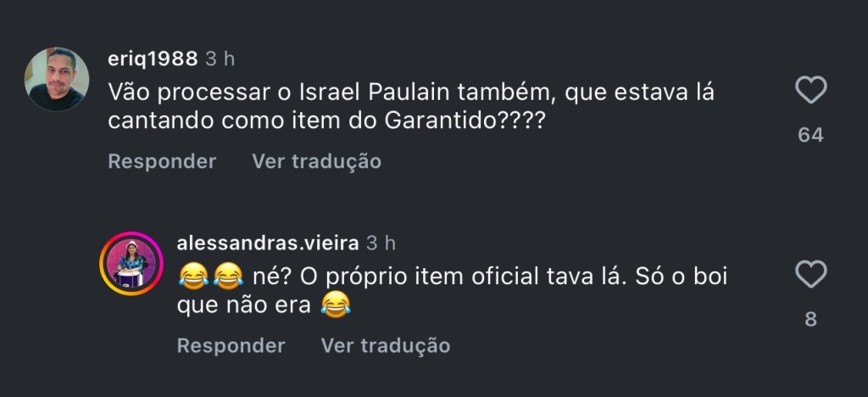Tap the heart on alessandras.vieira's reply
The height and width of the screenshot is (397, 868).
coord(811,275)
